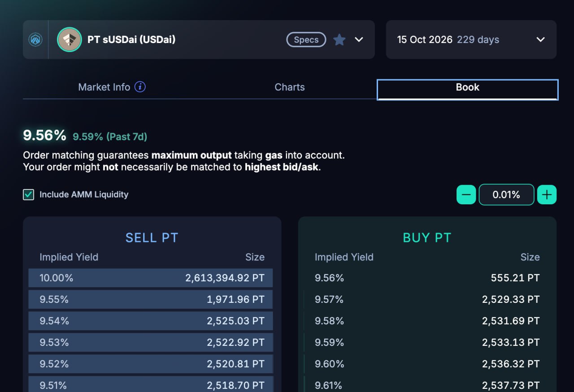Viewport: 574px width, 392px height.
Task: Select the 9.54% Sell PT row
Action: 151,321
